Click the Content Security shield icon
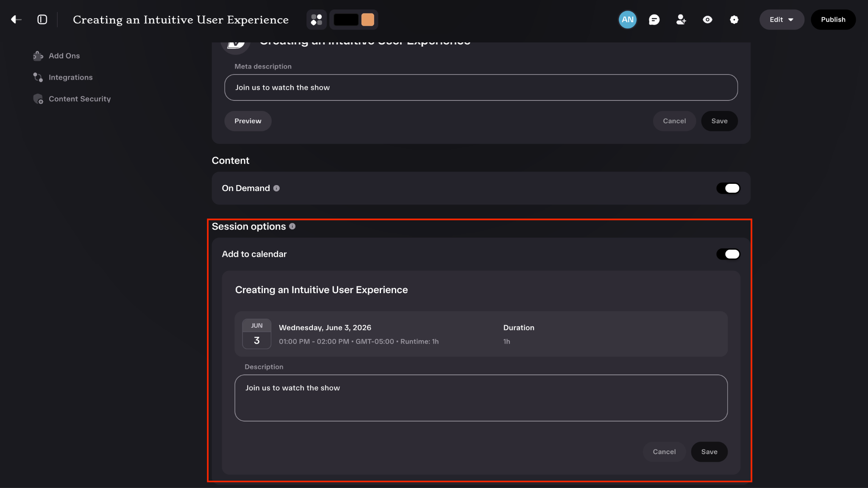This screenshot has height=488, width=868. [x=38, y=99]
